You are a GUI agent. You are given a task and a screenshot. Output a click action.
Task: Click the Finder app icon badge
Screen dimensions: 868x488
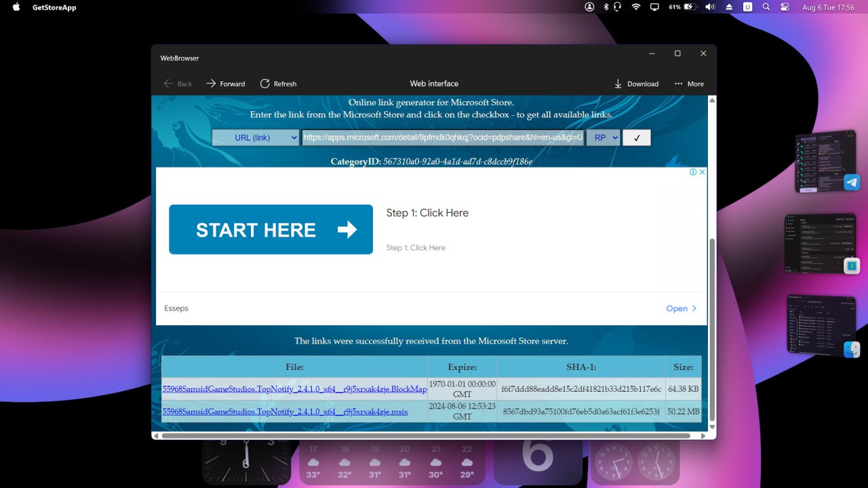[x=852, y=350]
